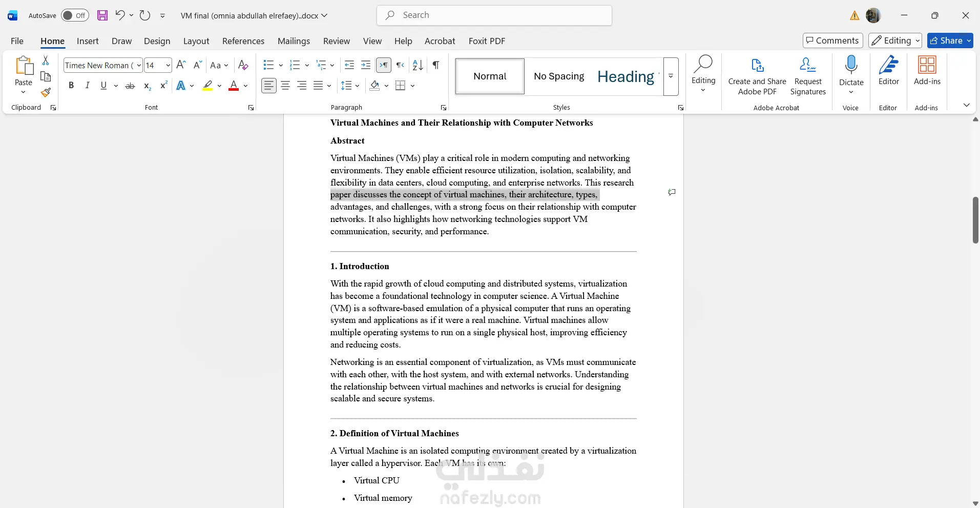Image resolution: width=980 pixels, height=508 pixels.
Task: Expand the Styles gallery
Action: (671, 76)
